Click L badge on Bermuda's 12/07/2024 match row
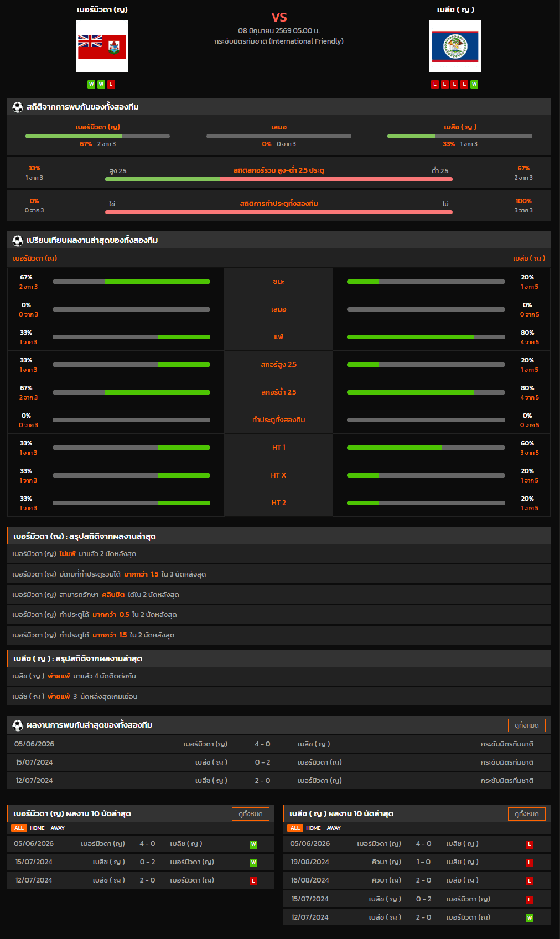560x939 pixels. (x=253, y=881)
